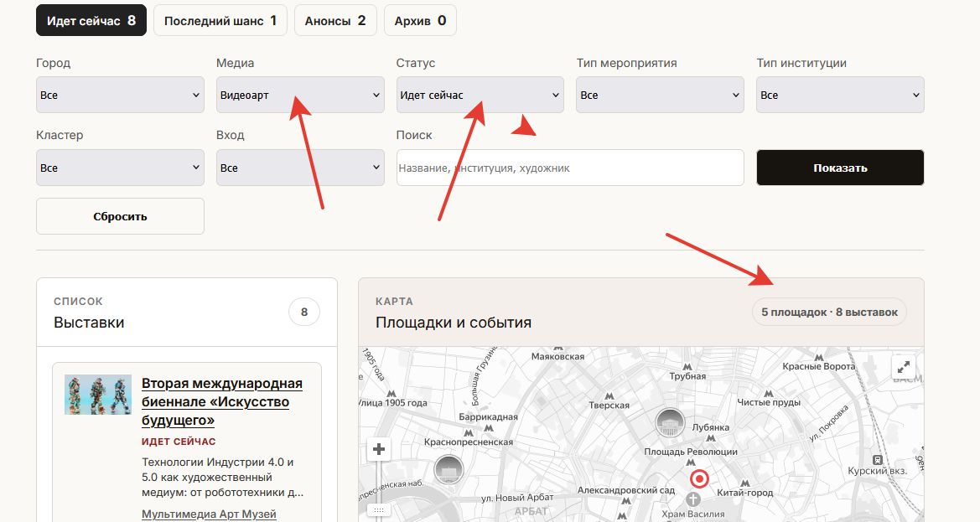Viewport: 980px width, 522px height.
Task: Click the ИДЕТ СЕЙЧАС status label
Action: (x=179, y=442)
